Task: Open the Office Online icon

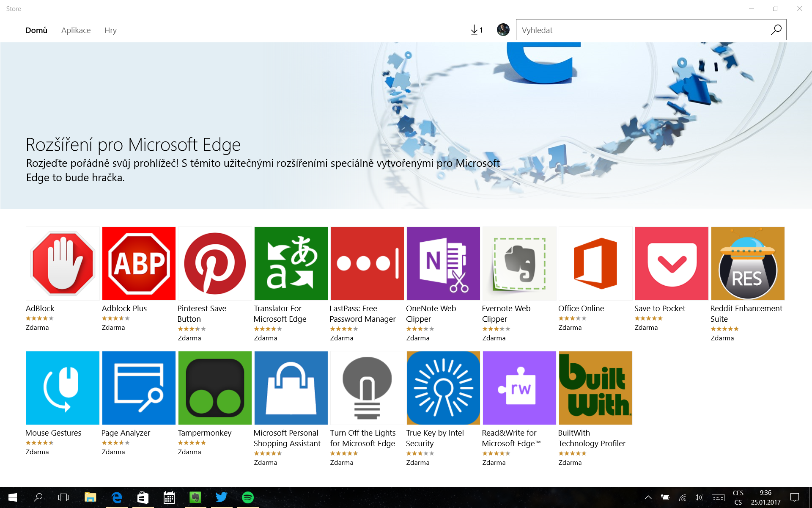Action: click(x=595, y=263)
